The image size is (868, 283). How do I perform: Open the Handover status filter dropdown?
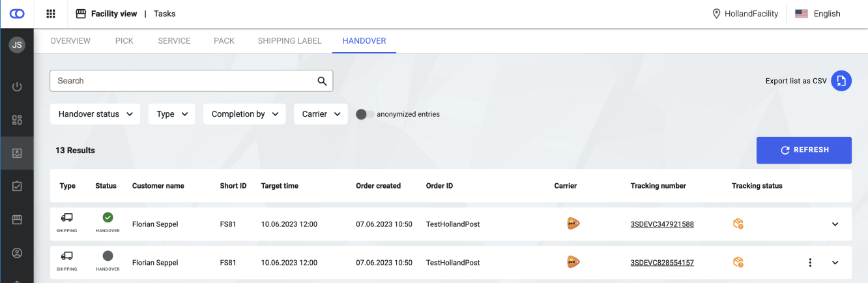click(x=95, y=114)
